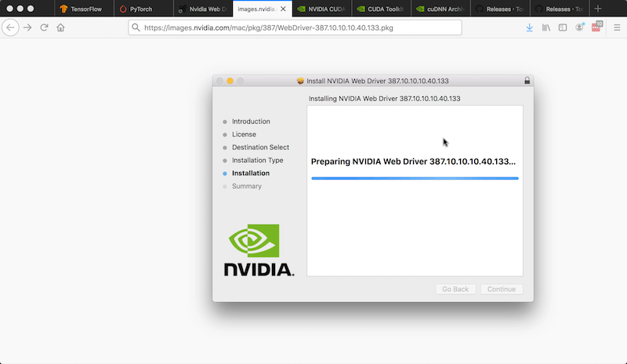Viewport: 627px width, 364px height.
Task: Switch to the TensorFlow tab
Action: (85, 9)
